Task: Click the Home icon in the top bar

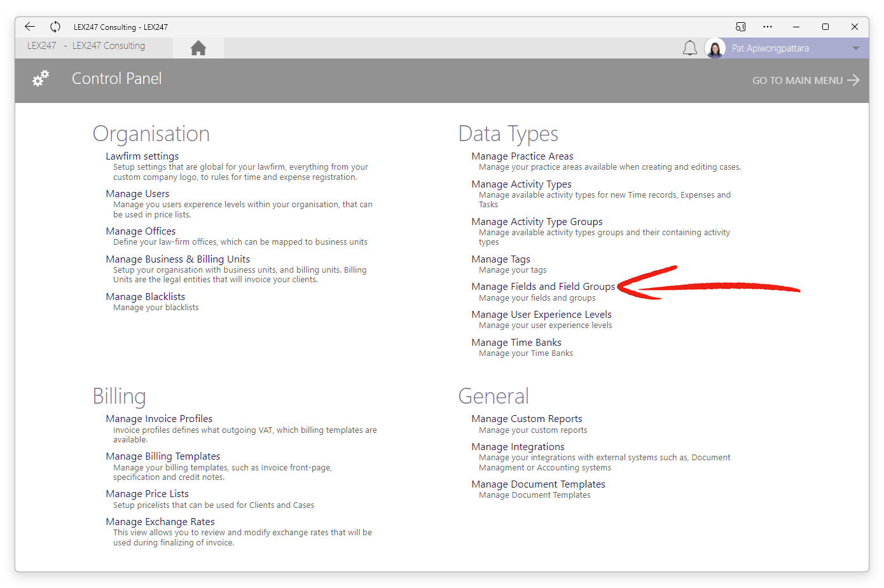Action: click(x=198, y=48)
